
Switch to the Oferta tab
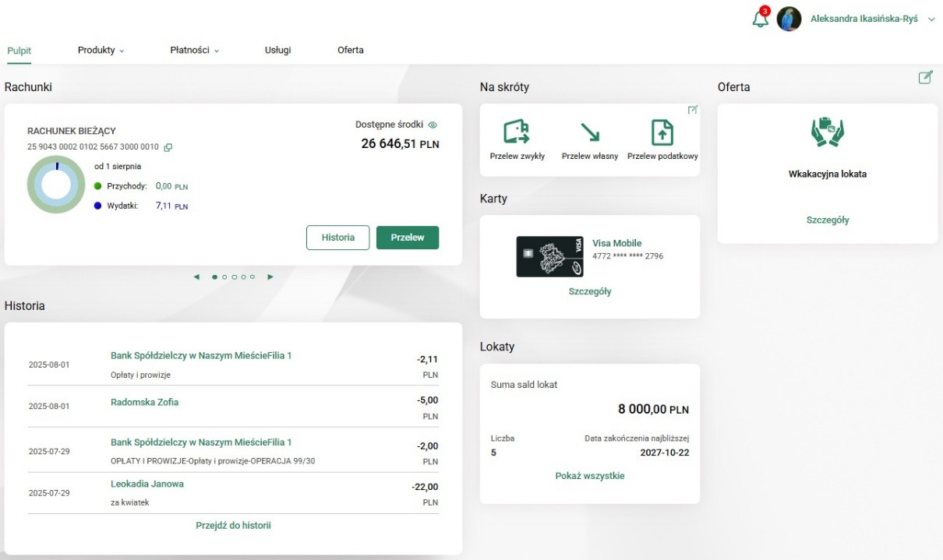[350, 51]
